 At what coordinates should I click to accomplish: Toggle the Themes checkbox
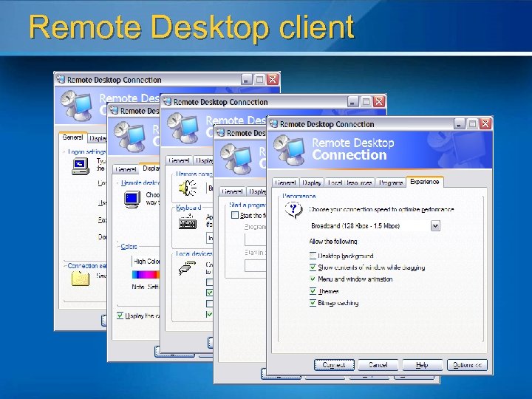(313, 291)
